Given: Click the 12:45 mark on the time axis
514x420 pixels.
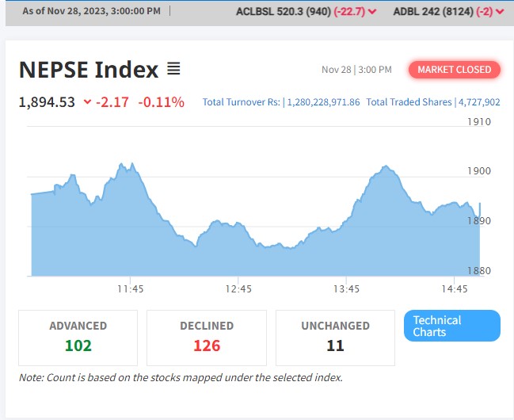Looking at the screenshot, I should 238,289.
